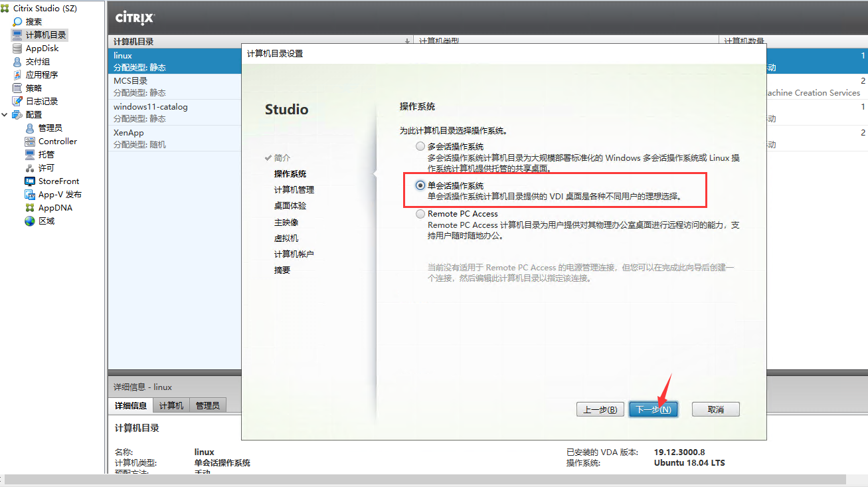
Task: Click the sort arrow on 计算机目录 column
Action: pyautogui.click(x=407, y=41)
